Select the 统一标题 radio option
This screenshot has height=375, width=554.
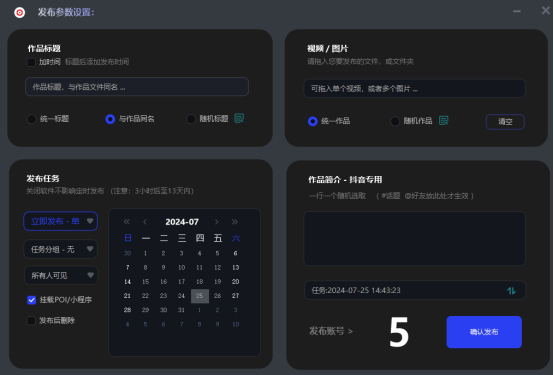point(31,119)
